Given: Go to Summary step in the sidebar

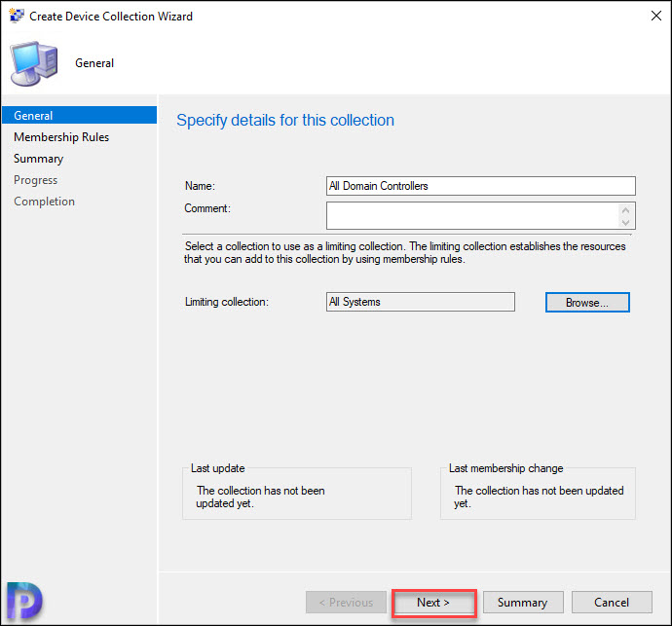Looking at the screenshot, I should 39,159.
